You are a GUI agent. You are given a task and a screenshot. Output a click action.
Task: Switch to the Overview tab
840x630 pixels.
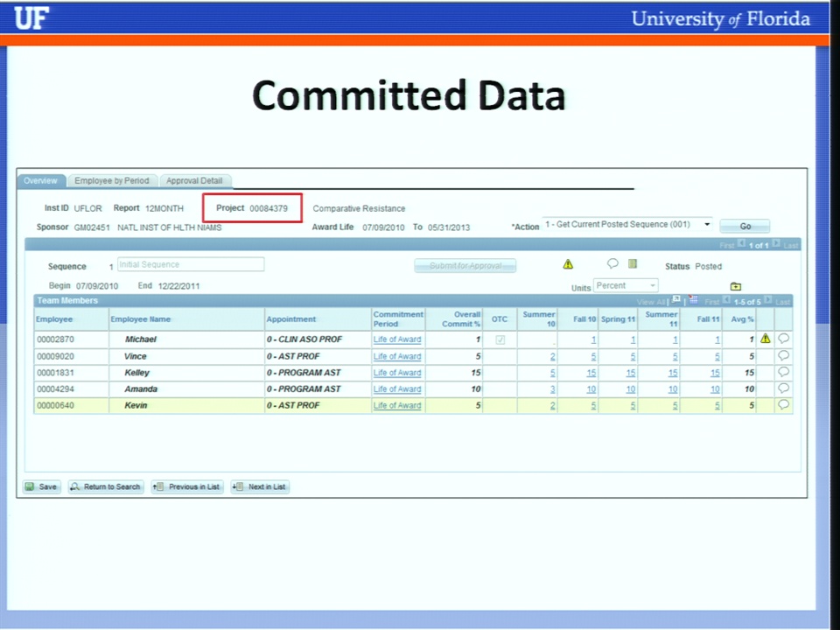click(x=41, y=181)
